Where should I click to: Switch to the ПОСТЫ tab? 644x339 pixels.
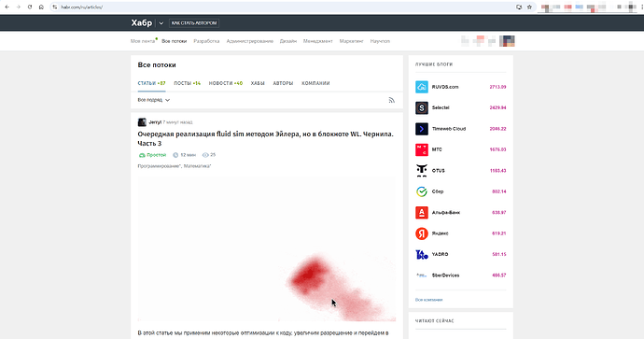pyautogui.click(x=187, y=83)
